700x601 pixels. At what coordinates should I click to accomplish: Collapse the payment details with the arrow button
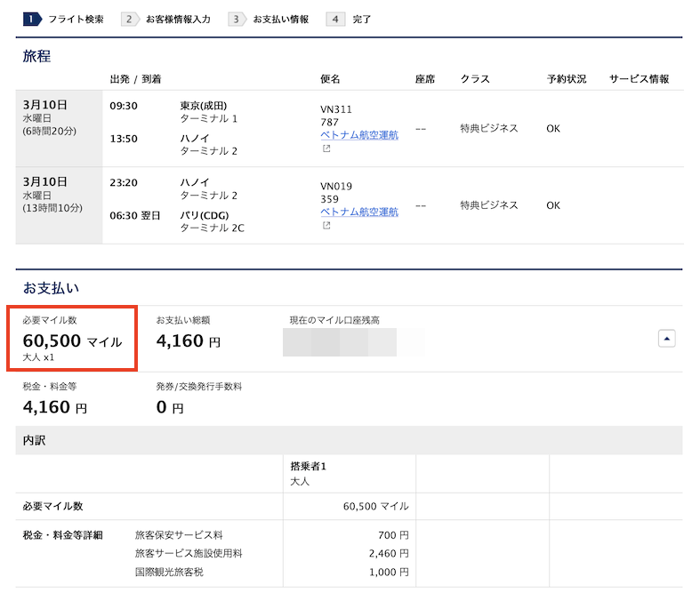[x=666, y=339]
